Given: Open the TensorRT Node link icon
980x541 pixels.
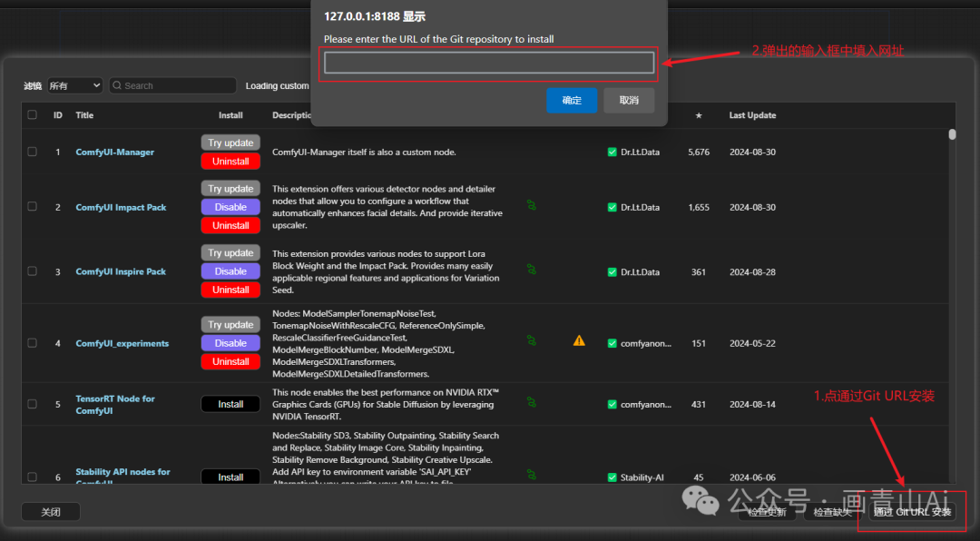Looking at the screenshot, I should click(x=531, y=402).
